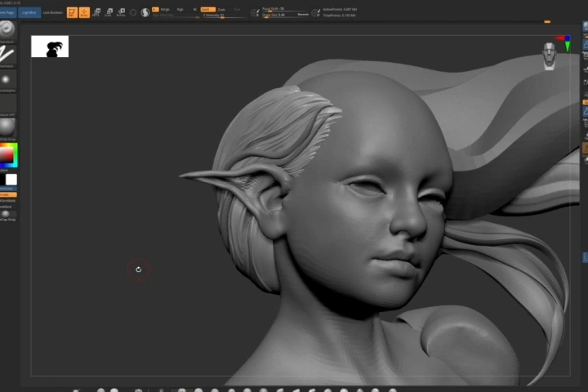The height and width of the screenshot is (392, 588).
Task: Switch to Move transform mode
Action: 96,12
